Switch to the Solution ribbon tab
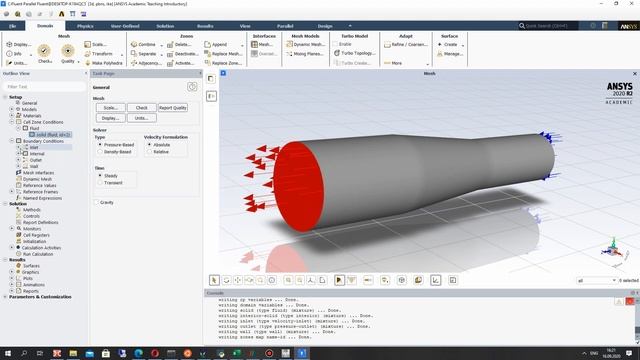Image resolution: width=640 pixels, height=360 pixels. coord(165,26)
